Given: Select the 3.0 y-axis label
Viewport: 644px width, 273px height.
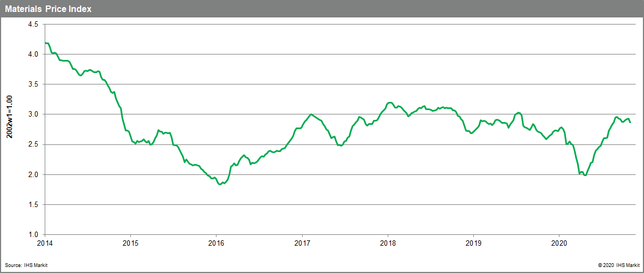Looking at the screenshot, I should pos(34,114).
